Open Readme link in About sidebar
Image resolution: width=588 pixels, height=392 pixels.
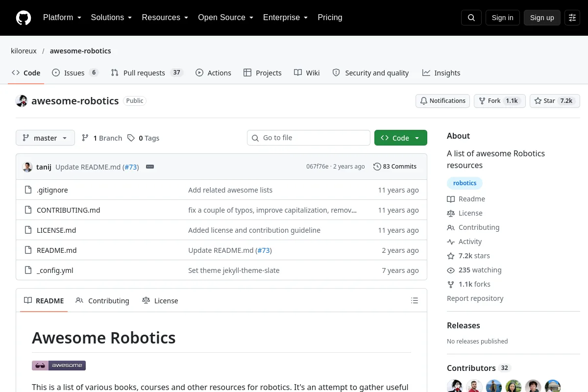coord(466,199)
